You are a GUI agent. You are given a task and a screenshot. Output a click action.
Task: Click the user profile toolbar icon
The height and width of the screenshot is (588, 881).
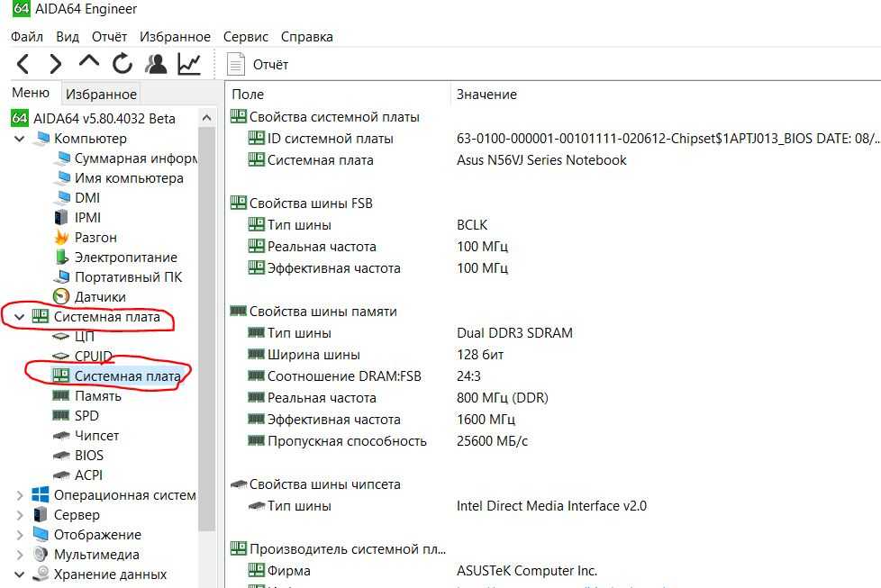(x=156, y=63)
